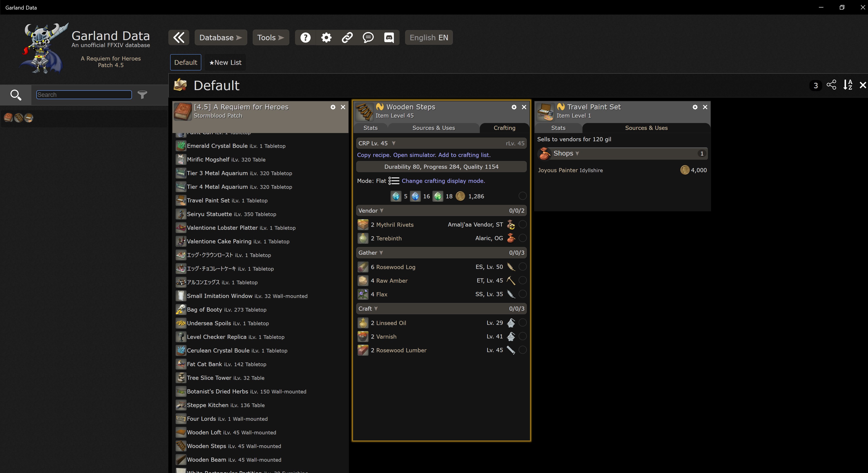The height and width of the screenshot is (473, 868).
Task: Expand the CRP Lv. 45 recipe dropdown
Action: click(393, 143)
